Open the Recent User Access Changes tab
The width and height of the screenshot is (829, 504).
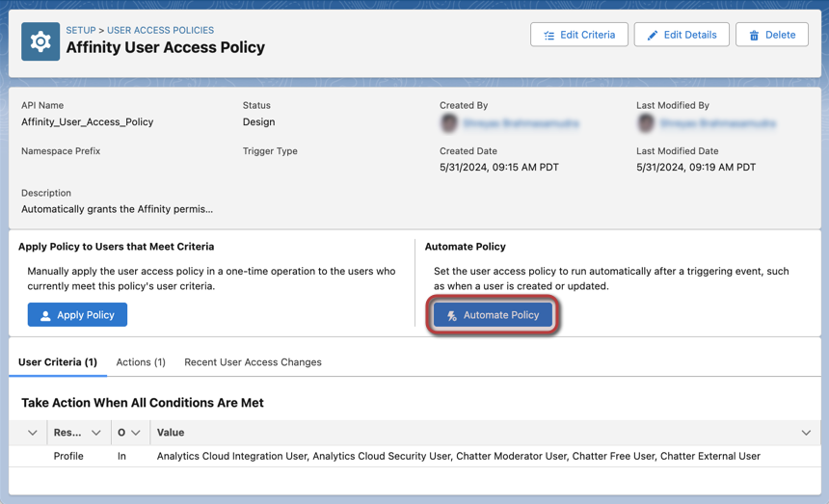(253, 362)
